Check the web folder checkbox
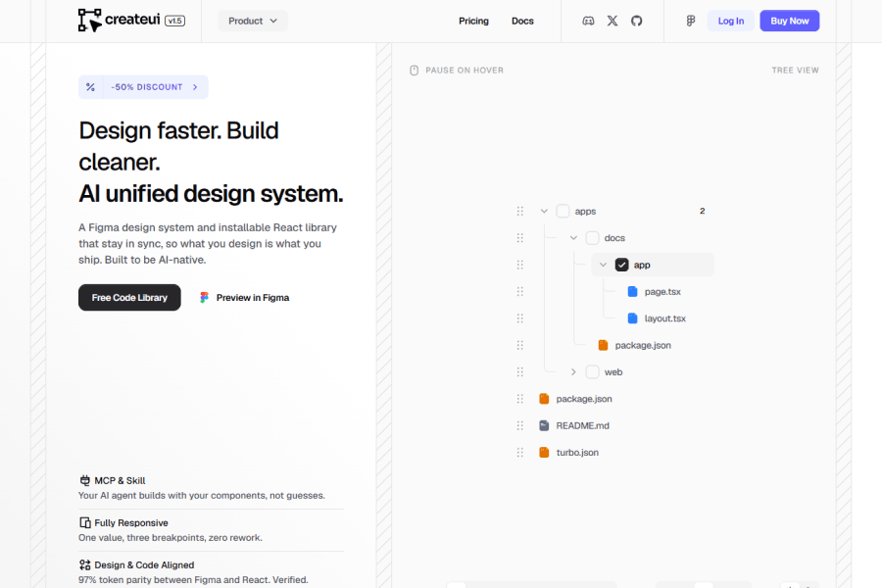Viewport: 882px width, 588px height. (x=592, y=372)
